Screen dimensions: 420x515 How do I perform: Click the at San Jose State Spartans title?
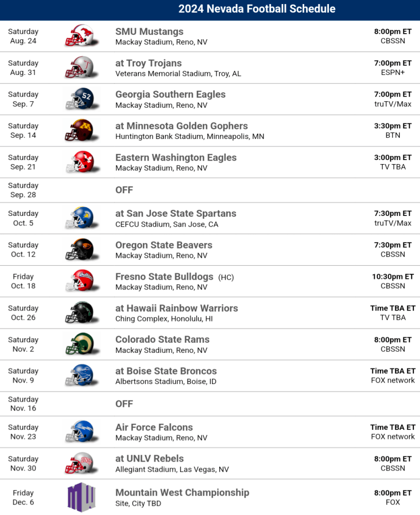(x=176, y=213)
